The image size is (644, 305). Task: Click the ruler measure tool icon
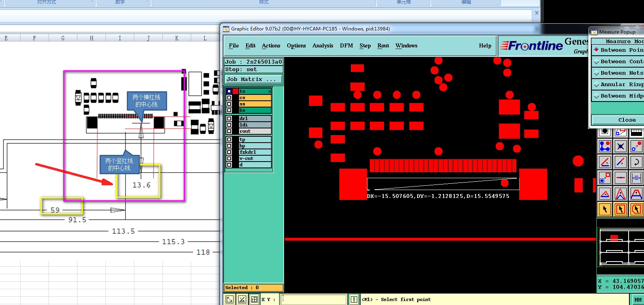pyautogui.click(x=636, y=132)
